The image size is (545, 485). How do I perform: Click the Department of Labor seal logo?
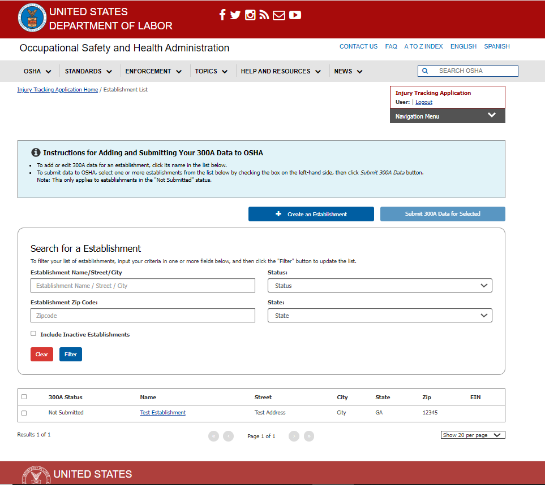tap(32, 18)
